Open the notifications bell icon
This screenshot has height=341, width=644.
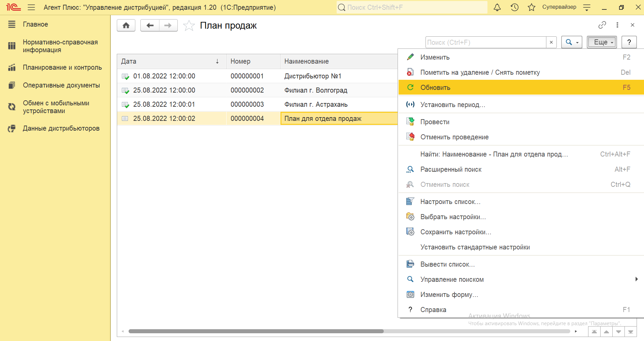497,7
